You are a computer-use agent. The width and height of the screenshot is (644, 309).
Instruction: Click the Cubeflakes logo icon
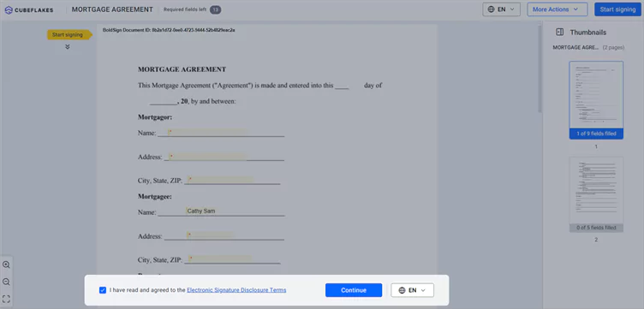point(9,10)
